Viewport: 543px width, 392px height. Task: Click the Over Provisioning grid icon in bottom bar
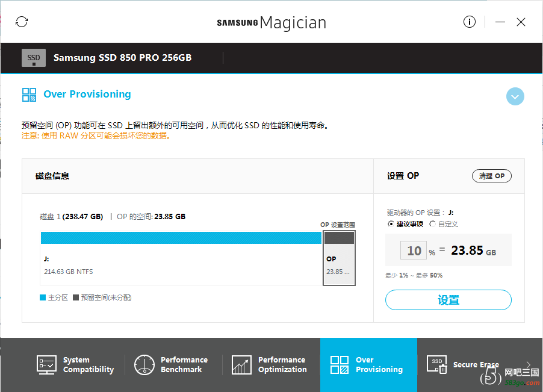pyautogui.click(x=340, y=365)
